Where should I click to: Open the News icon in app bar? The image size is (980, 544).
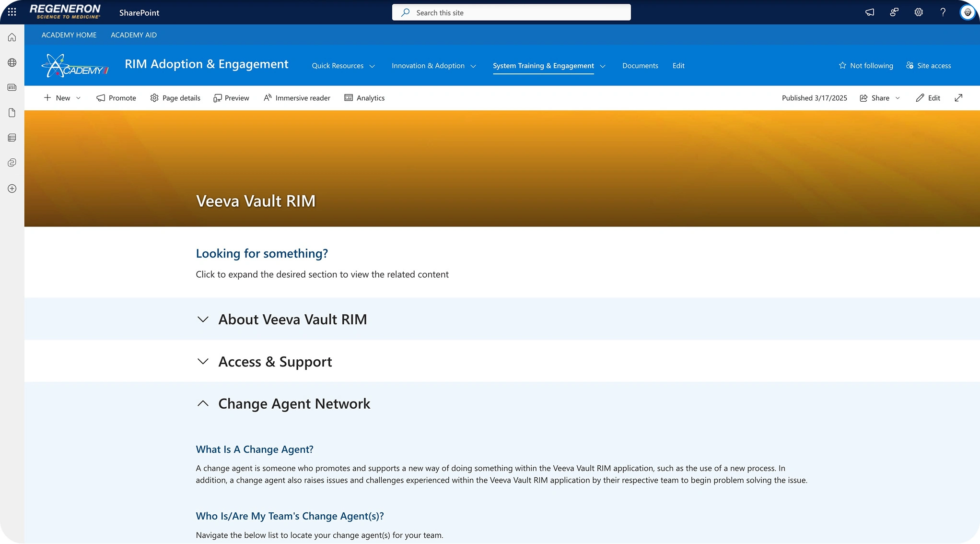pos(12,87)
